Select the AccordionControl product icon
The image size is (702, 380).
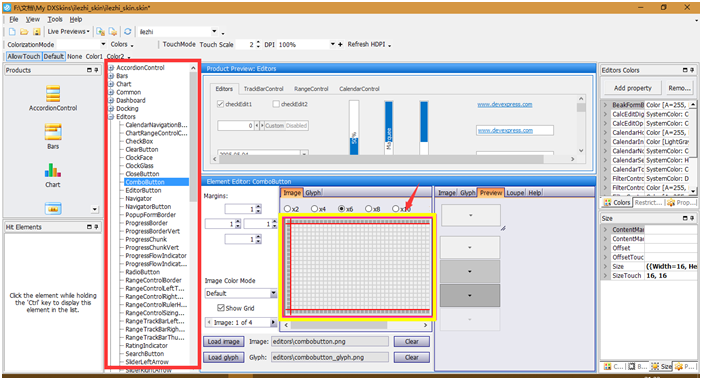click(x=53, y=94)
